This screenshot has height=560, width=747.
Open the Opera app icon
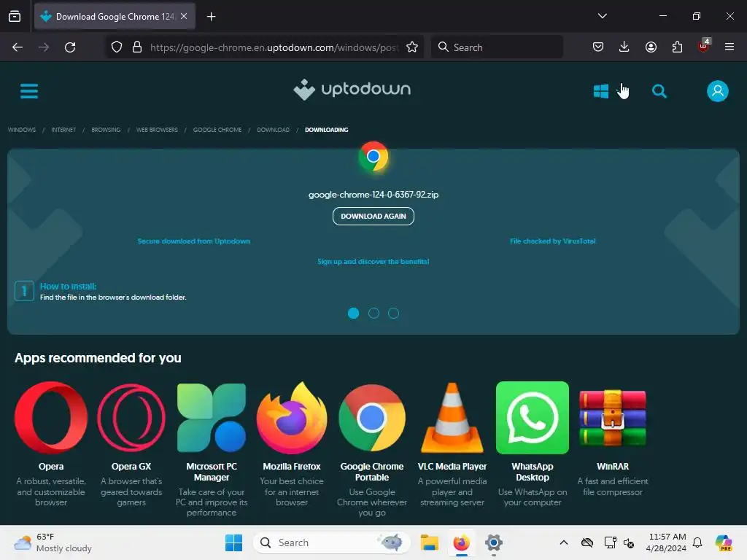(x=51, y=418)
